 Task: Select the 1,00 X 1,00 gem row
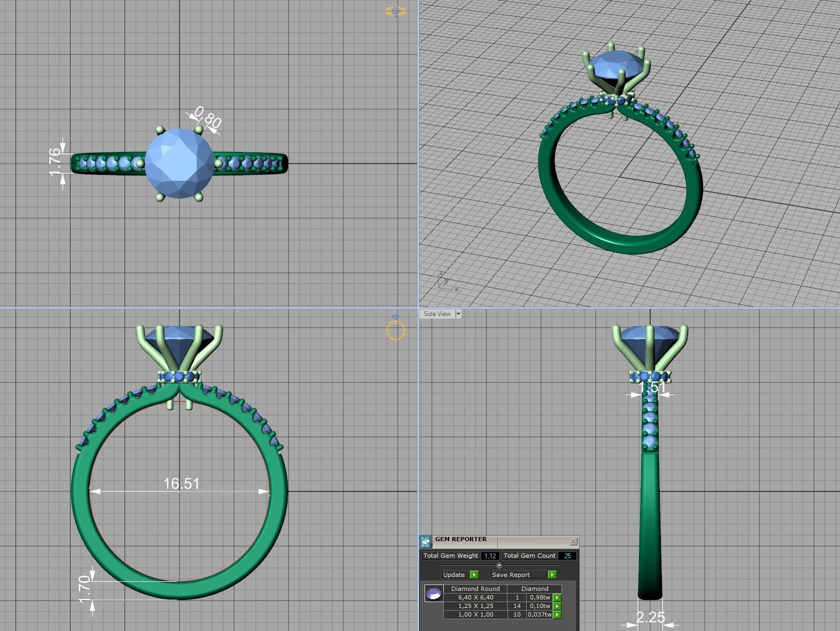503,614
